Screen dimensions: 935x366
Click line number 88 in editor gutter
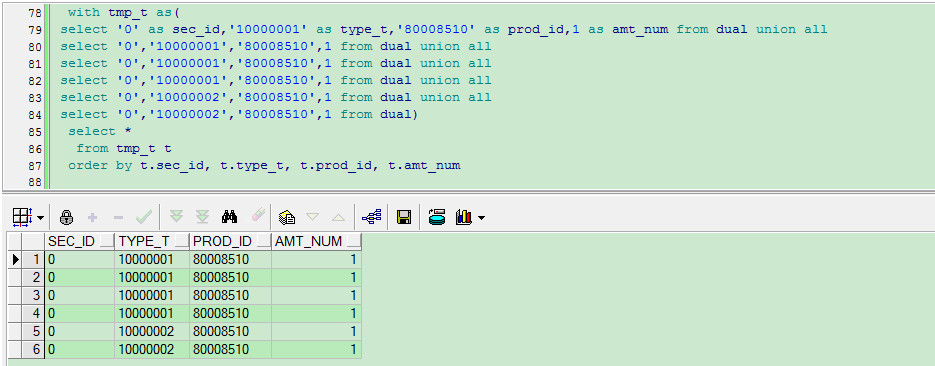click(x=35, y=182)
